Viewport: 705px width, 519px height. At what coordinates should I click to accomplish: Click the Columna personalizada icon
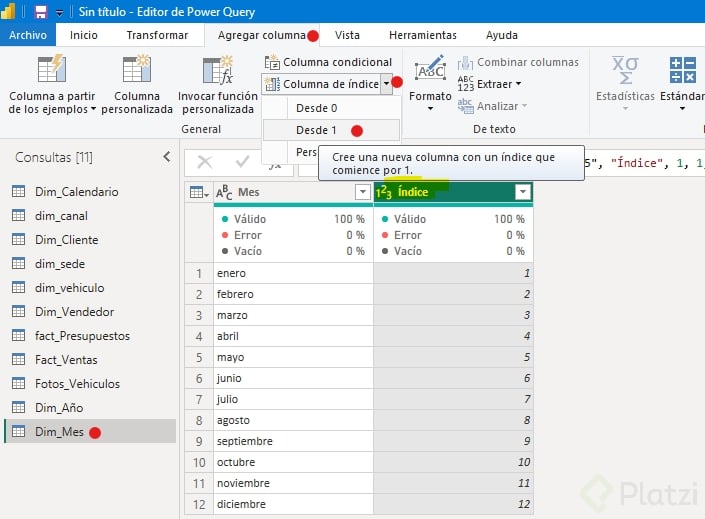[x=137, y=69]
